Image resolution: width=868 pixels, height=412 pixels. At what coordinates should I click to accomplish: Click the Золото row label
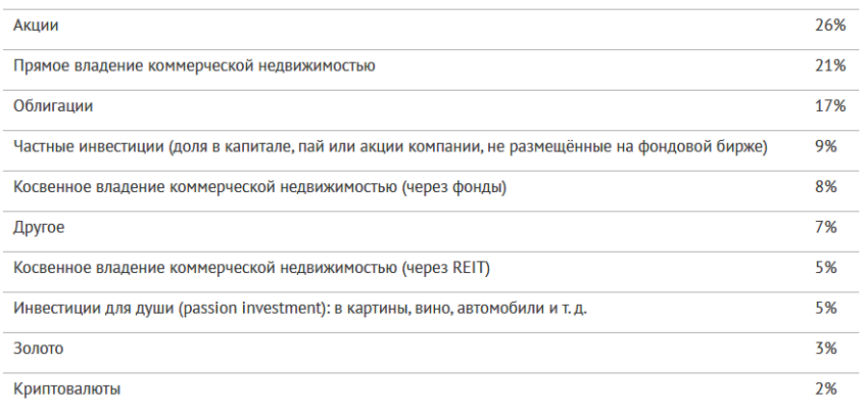39,349
